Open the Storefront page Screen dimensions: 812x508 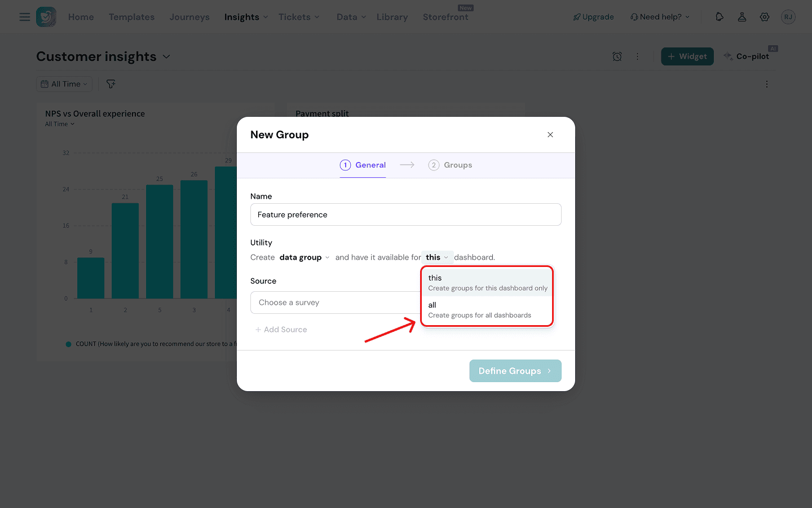pos(445,17)
